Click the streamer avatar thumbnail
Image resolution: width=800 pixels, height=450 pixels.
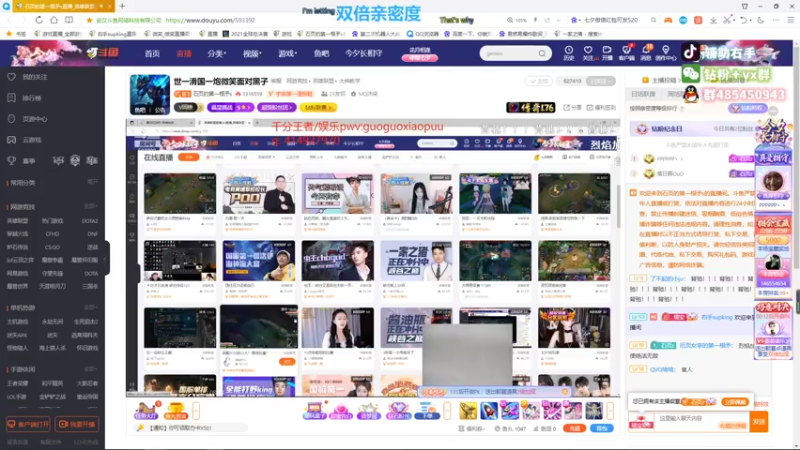[x=149, y=94]
